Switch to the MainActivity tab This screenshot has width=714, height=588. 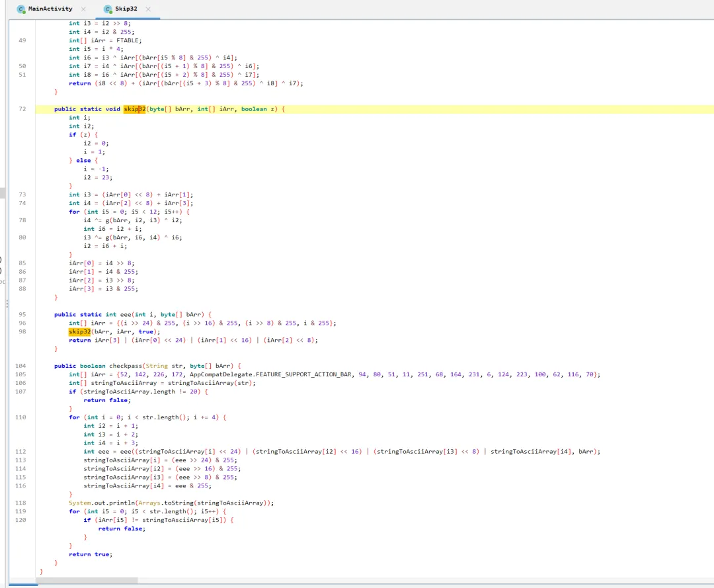(x=50, y=9)
